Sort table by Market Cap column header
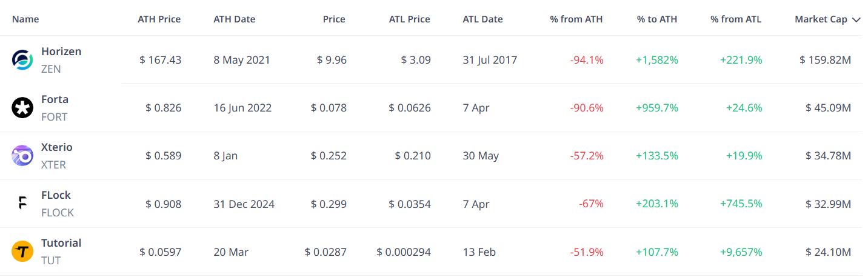Screen dimensions: 868x277 [x=821, y=19]
